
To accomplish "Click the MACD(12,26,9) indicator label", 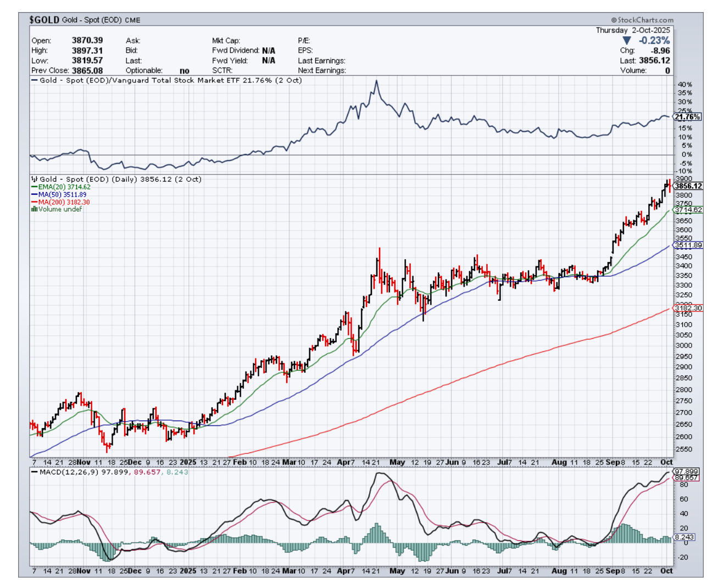I will click(69, 472).
